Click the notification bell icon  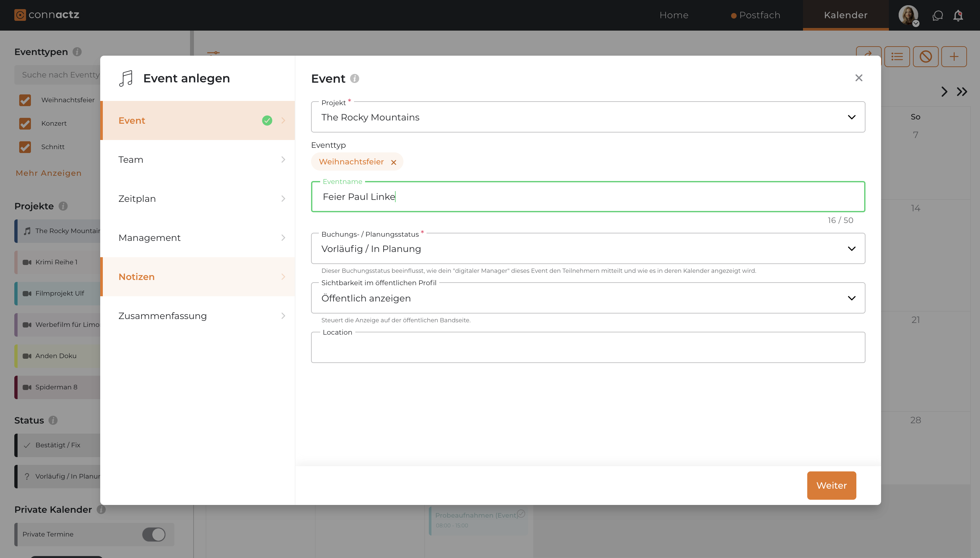(958, 15)
